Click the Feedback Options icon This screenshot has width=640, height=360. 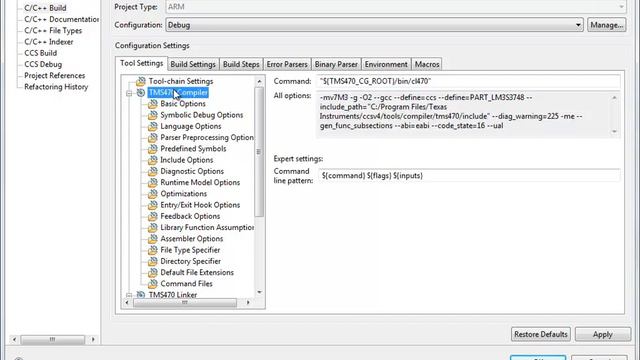[153, 216]
